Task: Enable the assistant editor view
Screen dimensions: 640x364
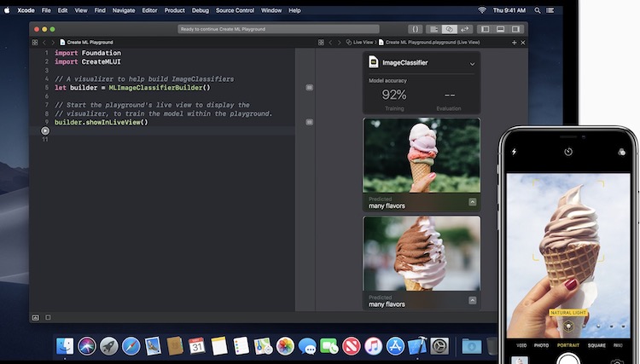Action: pos(449,29)
